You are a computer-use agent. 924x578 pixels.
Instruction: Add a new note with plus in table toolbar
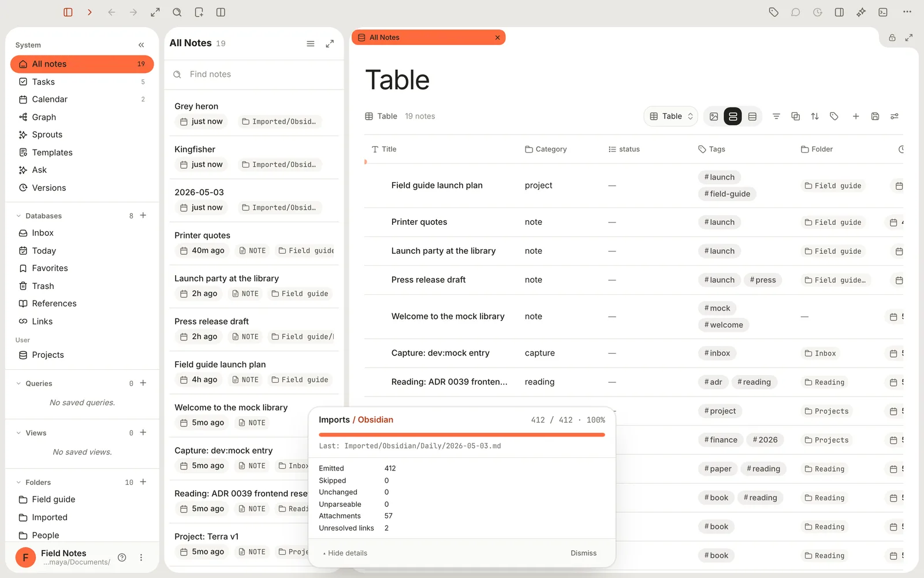[856, 116]
